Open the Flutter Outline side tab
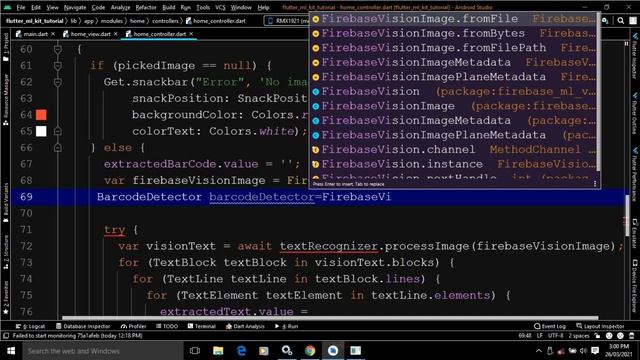Screen dimensions: 640x360 (x=635, y=113)
